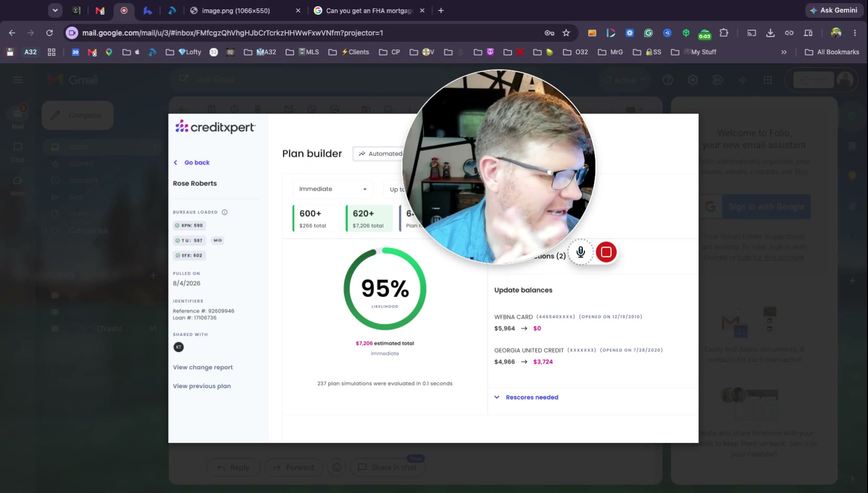Open the Google apps grid in Gmail

[x=768, y=80]
